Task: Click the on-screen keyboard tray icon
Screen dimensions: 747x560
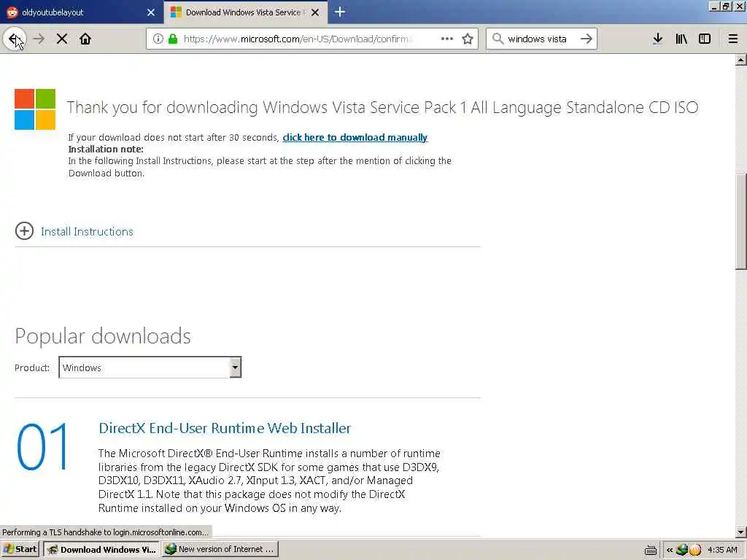Action: point(650,550)
